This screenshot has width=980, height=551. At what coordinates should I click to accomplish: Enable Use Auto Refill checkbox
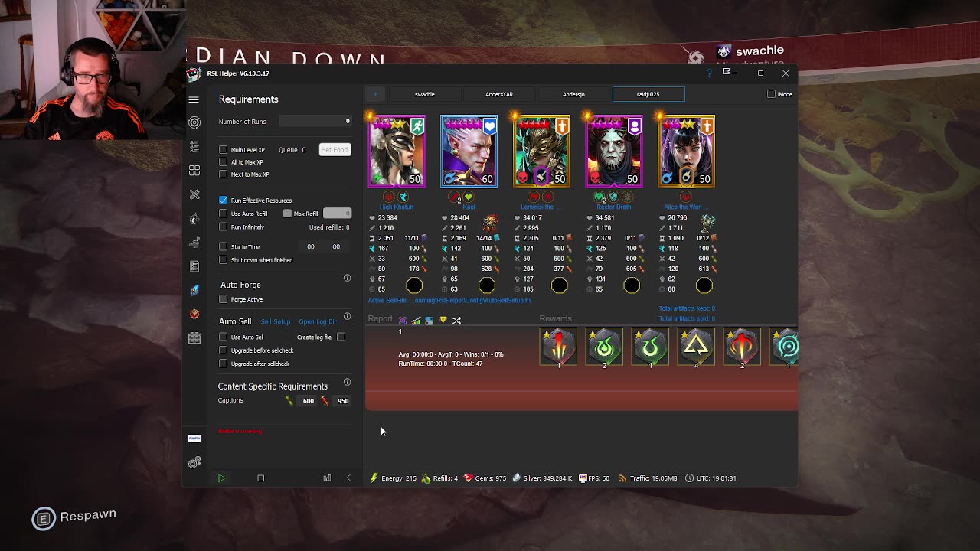click(x=224, y=214)
